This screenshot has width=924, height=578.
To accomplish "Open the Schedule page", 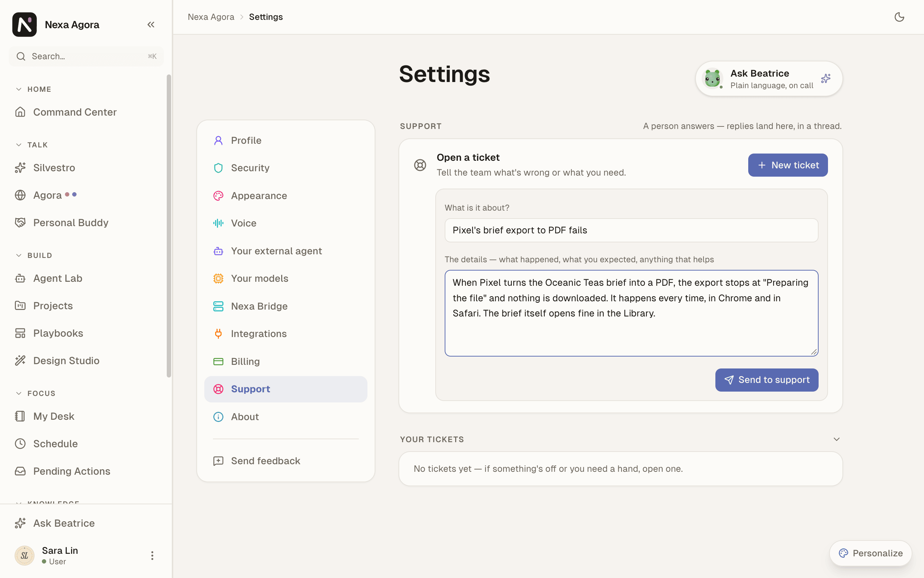I will tap(86, 444).
